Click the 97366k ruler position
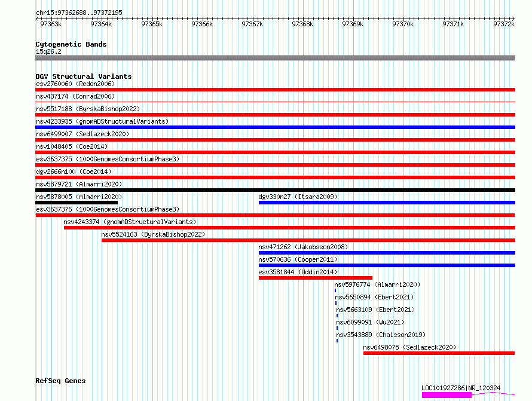532x401 pixels. click(x=202, y=24)
